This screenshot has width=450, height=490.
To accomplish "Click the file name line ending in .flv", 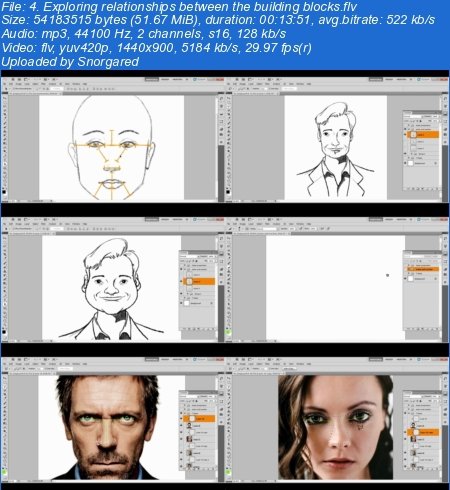I will click(x=179, y=7).
